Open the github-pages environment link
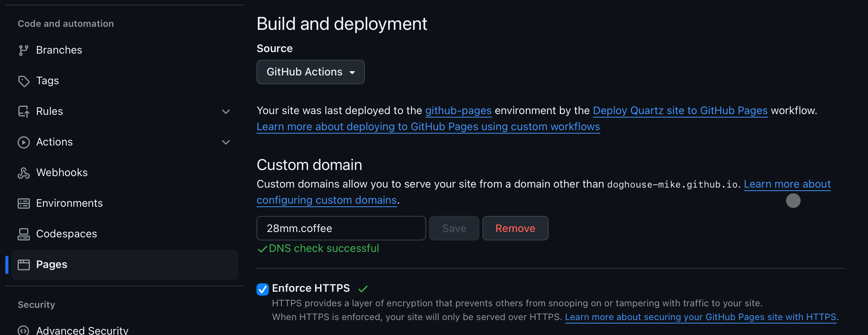Image resolution: width=868 pixels, height=335 pixels. pos(458,111)
